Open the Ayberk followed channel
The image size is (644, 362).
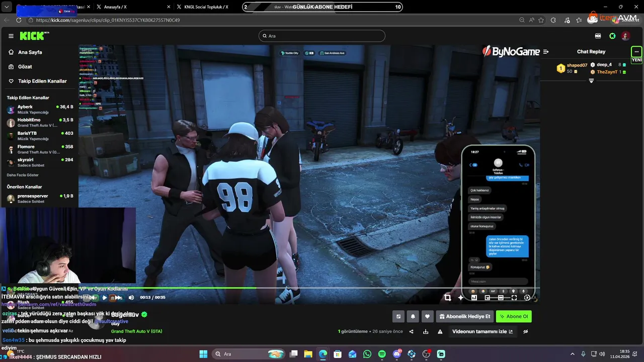point(40,109)
